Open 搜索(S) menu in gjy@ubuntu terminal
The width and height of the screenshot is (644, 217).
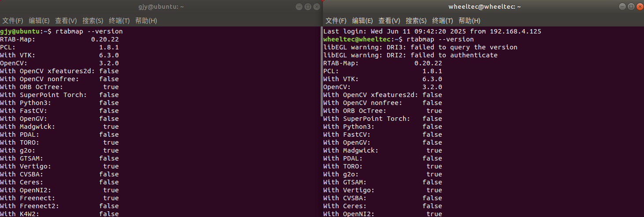93,21
